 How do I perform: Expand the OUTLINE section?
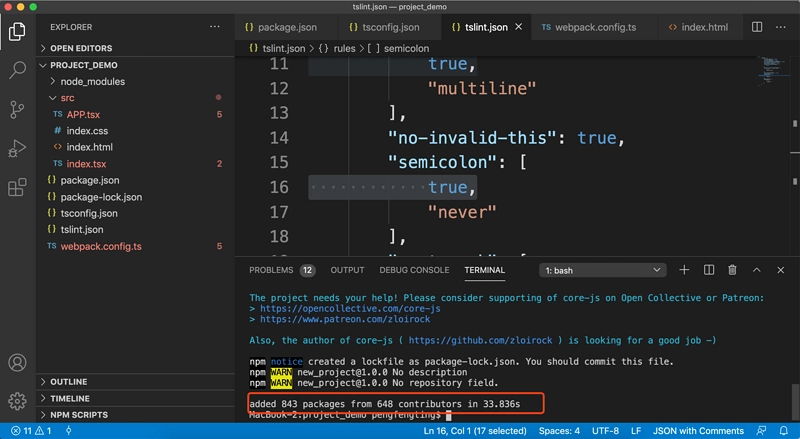tap(68, 382)
